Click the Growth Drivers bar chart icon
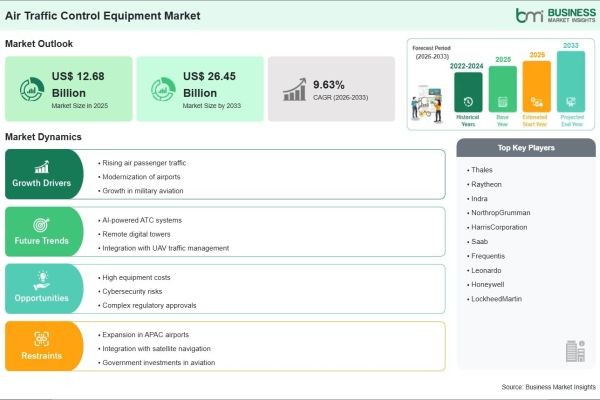This screenshot has width=600, height=400. pyautogui.click(x=42, y=167)
